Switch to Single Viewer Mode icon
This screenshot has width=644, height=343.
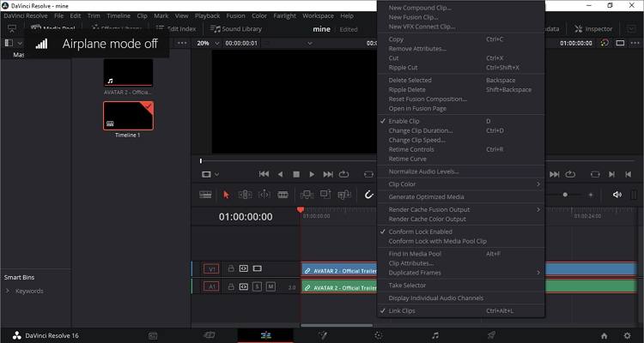[x=620, y=43]
